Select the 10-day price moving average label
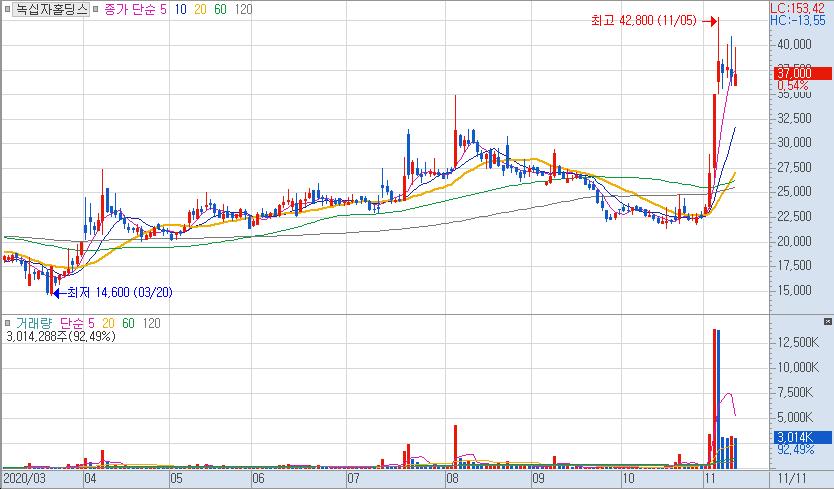This screenshot has width=834, height=489. (180, 9)
